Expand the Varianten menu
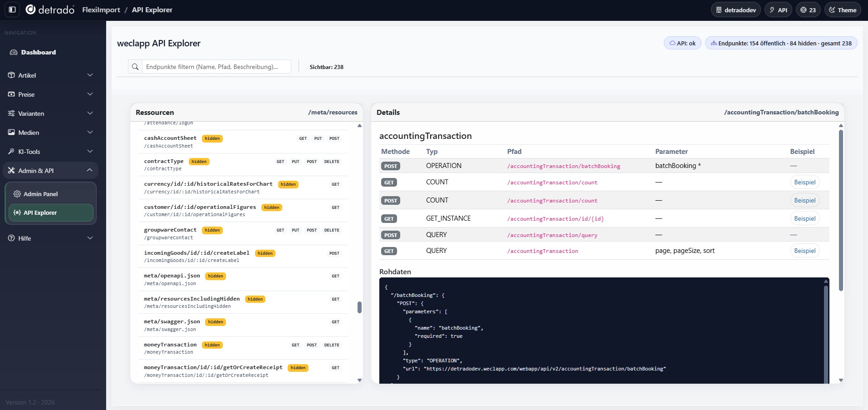The height and width of the screenshot is (410, 868). pyautogui.click(x=50, y=114)
